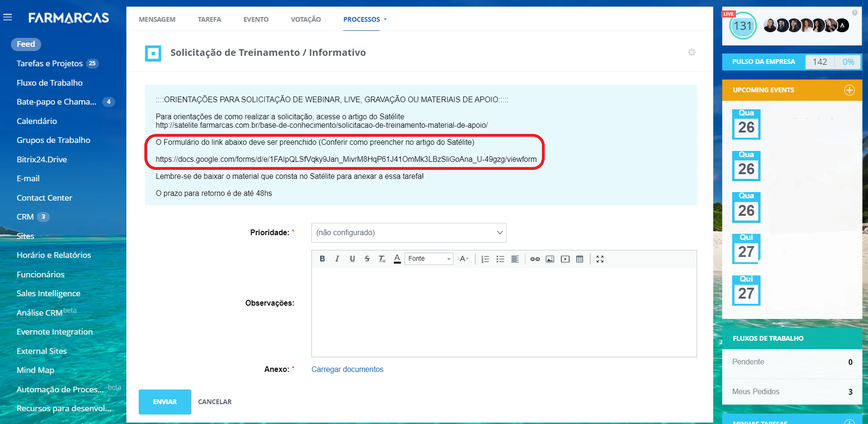Insert a table in the editor

click(580, 259)
